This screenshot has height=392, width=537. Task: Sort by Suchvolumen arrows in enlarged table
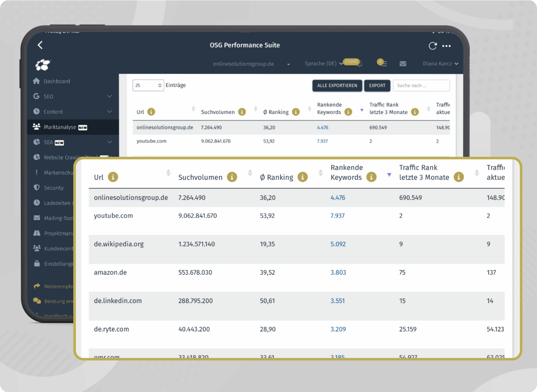click(x=250, y=173)
